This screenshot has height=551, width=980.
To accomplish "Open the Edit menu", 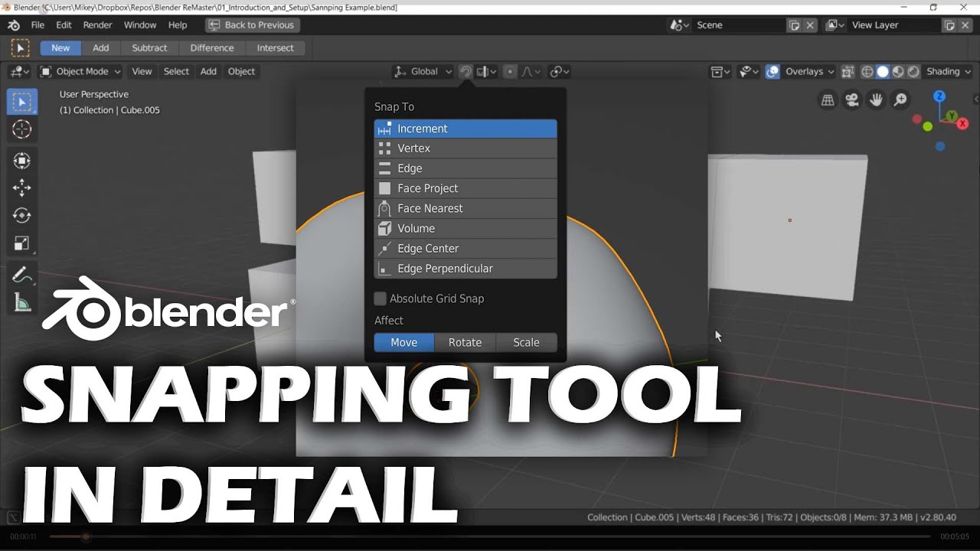I will point(64,25).
